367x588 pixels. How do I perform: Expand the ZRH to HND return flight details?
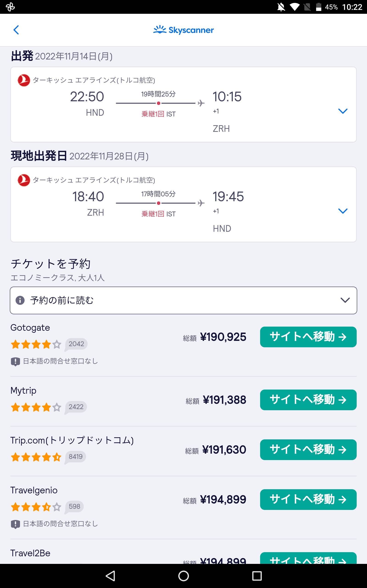click(x=343, y=211)
